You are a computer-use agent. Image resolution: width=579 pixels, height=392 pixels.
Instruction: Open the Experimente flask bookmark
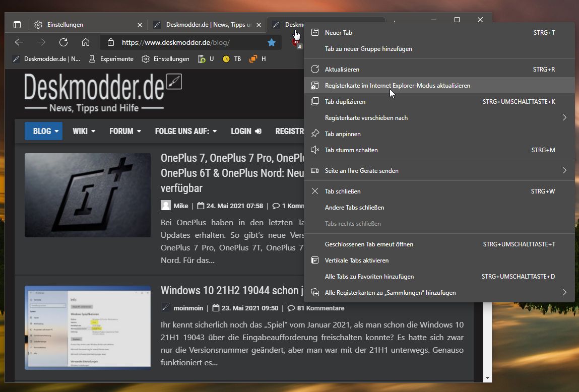[111, 59]
